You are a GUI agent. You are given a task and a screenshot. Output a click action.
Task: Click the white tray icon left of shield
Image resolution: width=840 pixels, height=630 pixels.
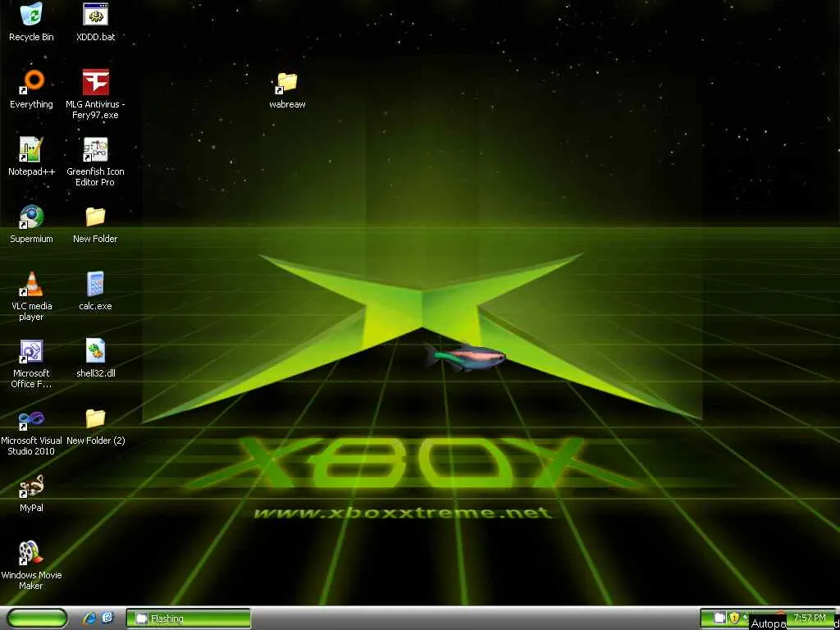click(x=720, y=619)
